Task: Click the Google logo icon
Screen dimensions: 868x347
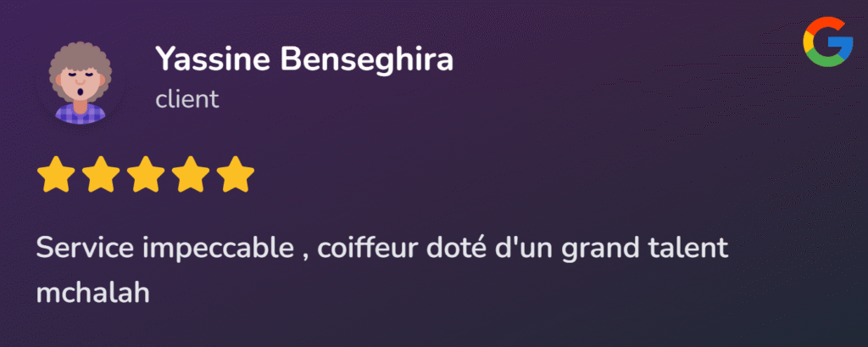Action: [x=827, y=42]
